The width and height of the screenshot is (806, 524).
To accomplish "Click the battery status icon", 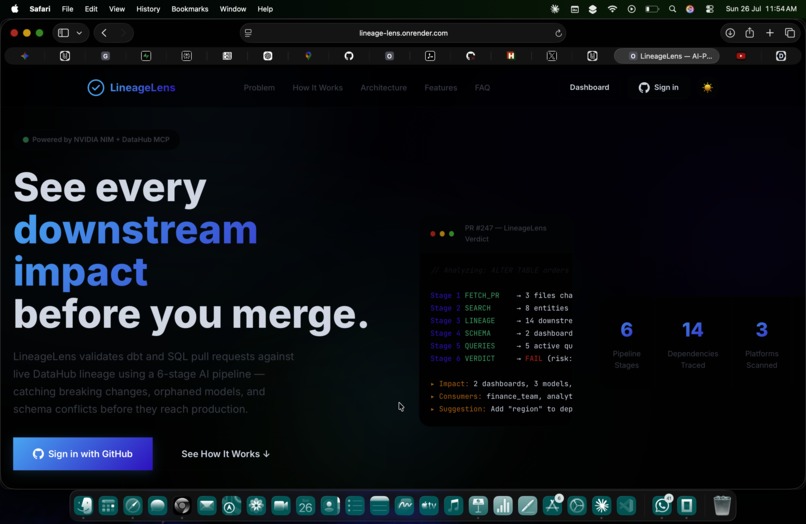I will tap(652, 9).
